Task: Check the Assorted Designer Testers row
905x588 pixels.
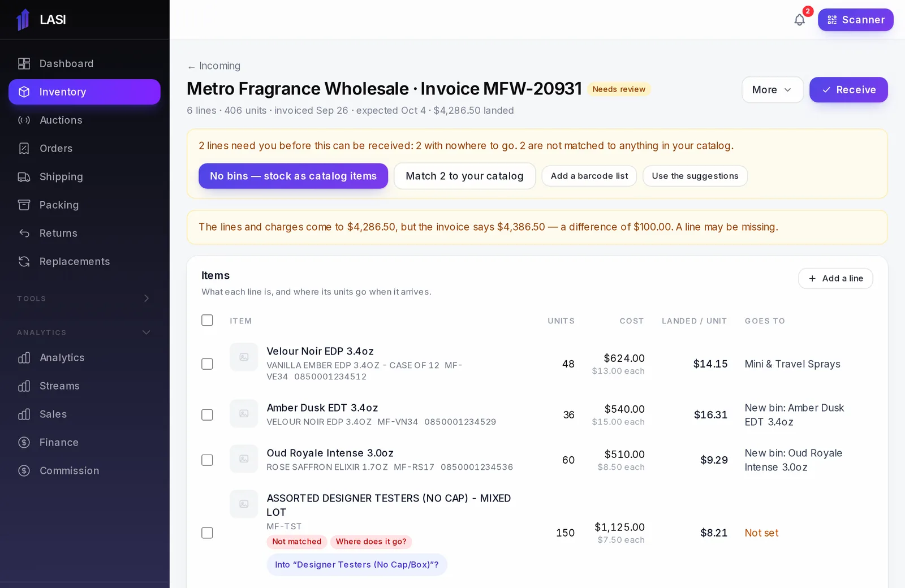Action: (207, 533)
